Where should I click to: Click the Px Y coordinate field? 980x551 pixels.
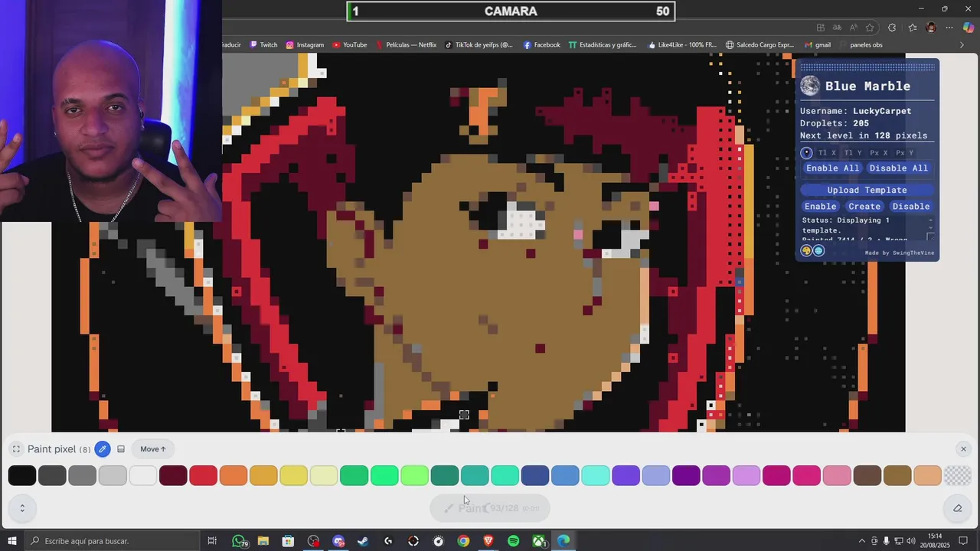coord(904,153)
